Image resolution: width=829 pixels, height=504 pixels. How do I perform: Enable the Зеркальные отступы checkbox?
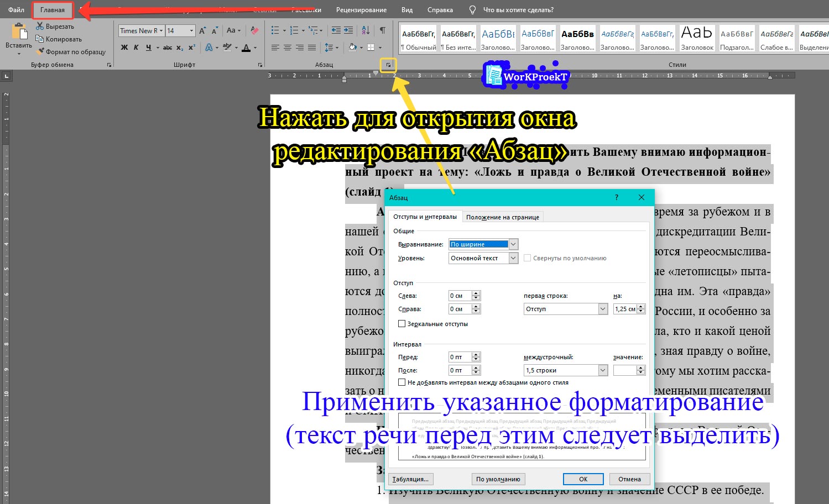tap(402, 323)
